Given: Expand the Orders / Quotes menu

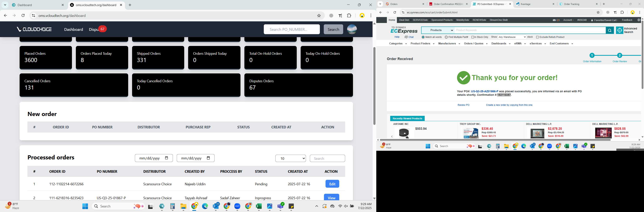Looking at the screenshot, I should point(476,44).
